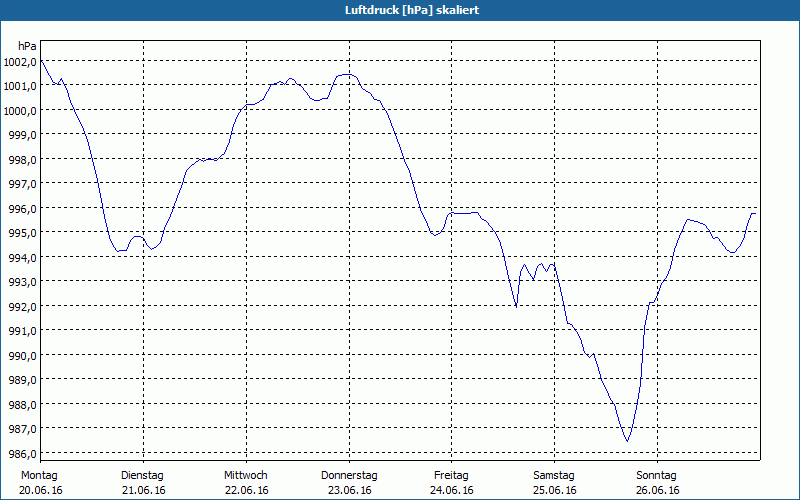Viewport: 800px width, 500px height.
Task: Select the 989,0 axis value
Action: tap(23, 380)
